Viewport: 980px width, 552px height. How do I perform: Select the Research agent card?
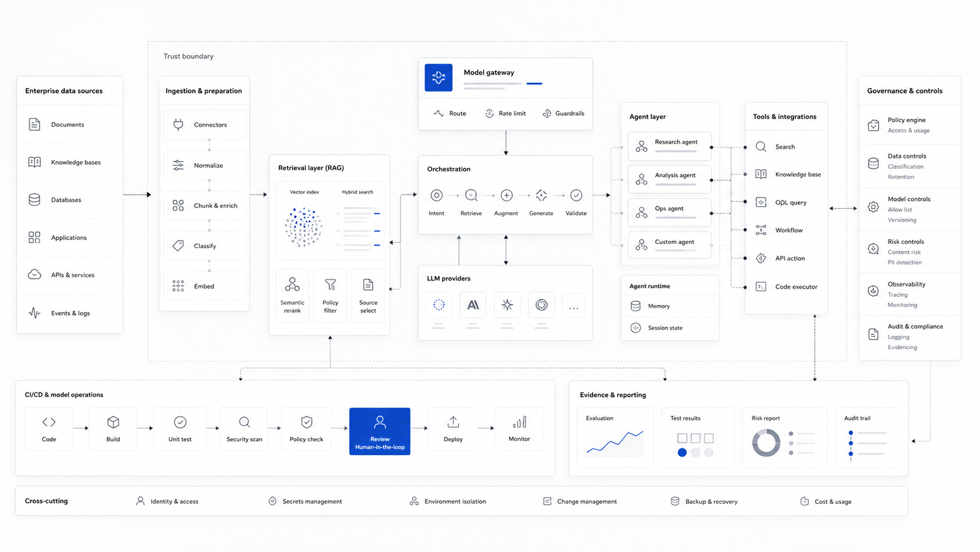(670, 146)
